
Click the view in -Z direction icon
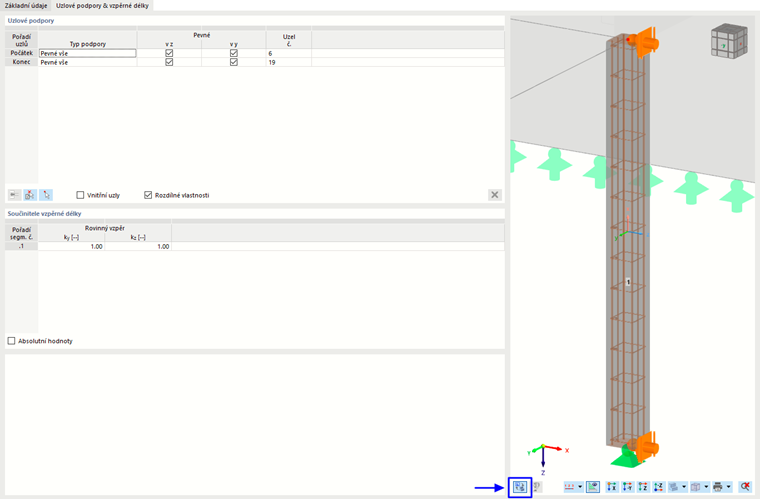[659, 487]
